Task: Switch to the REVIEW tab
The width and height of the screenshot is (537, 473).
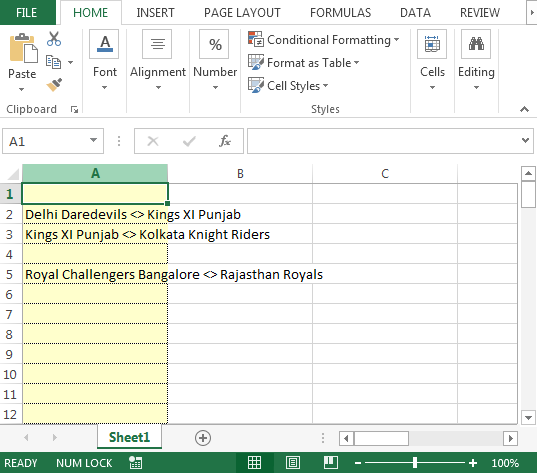Action: [479, 13]
